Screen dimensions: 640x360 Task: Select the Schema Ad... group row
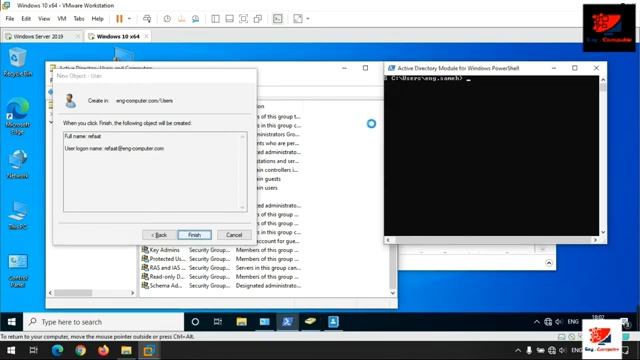point(221,286)
